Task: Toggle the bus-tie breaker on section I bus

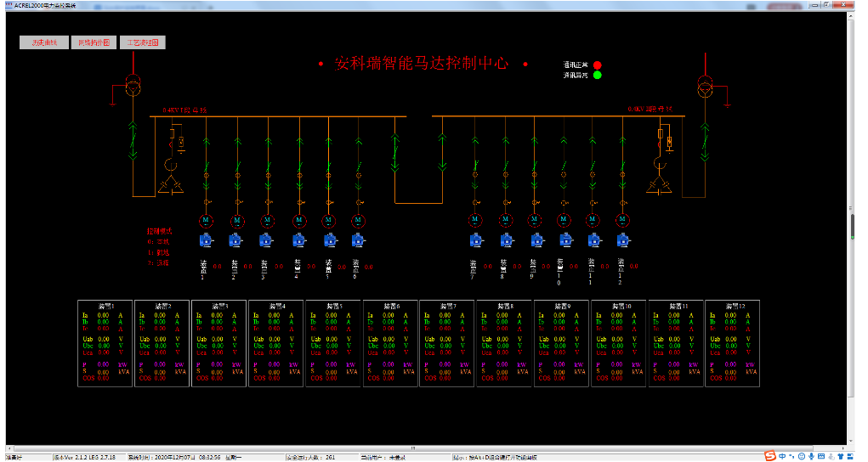Action: pos(394,155)
